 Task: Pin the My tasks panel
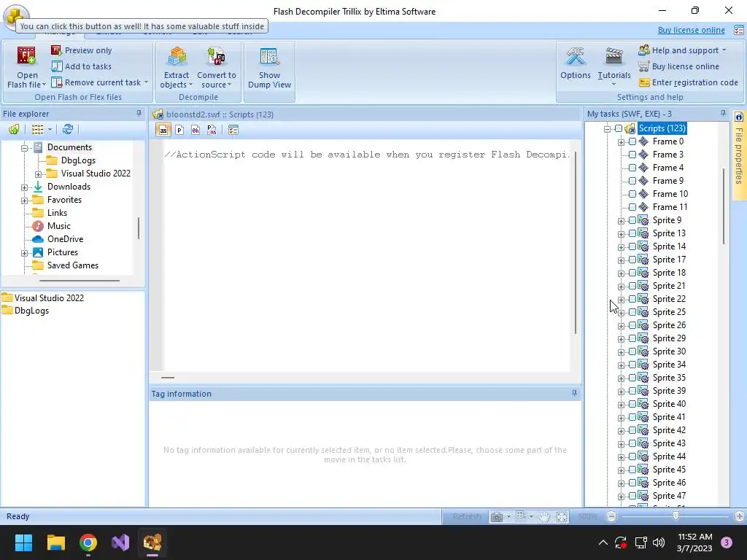point(723,113)
